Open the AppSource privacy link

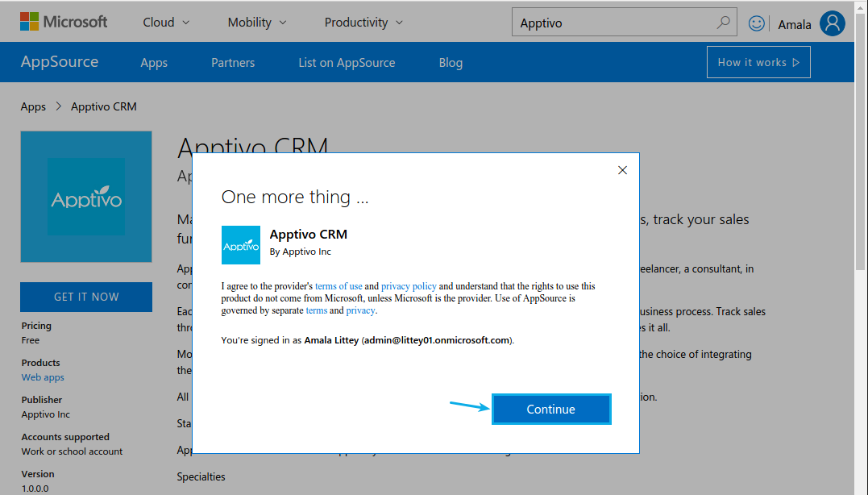tap(360, 310)
